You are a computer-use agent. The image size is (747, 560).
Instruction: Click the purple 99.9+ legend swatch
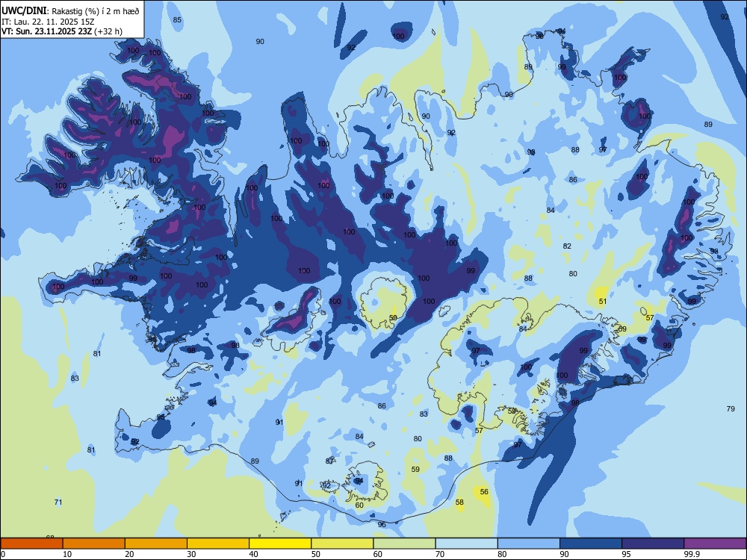pos(715,544)
